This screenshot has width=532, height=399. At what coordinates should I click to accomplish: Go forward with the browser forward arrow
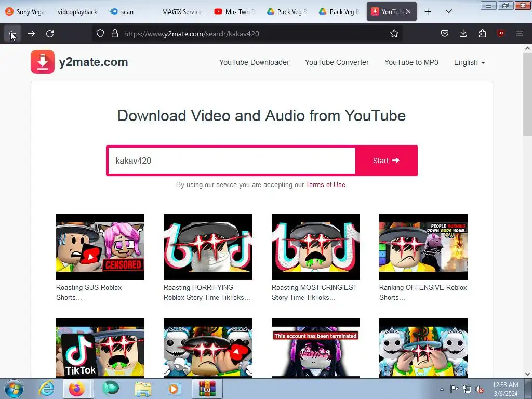(31, 34)
